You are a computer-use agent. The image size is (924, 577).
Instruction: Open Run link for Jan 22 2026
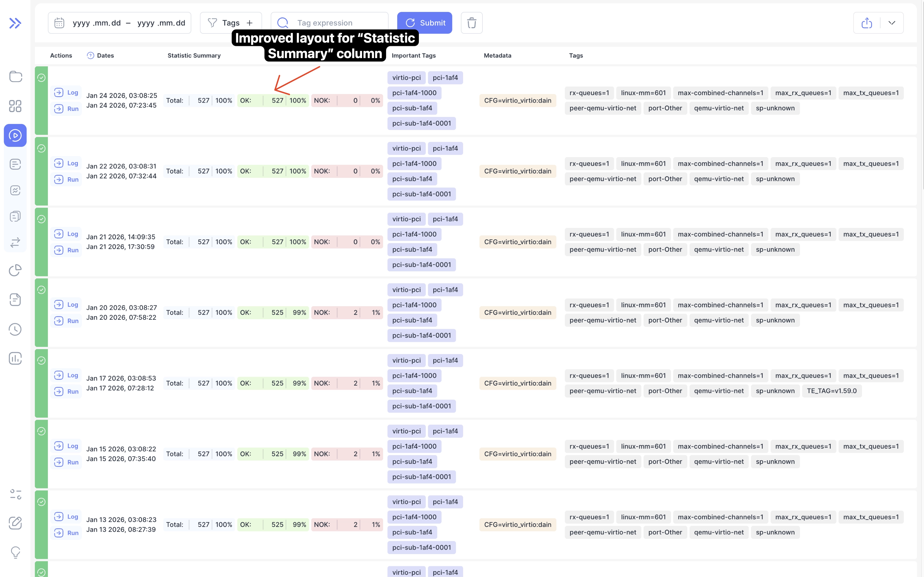tap(66, 179)
